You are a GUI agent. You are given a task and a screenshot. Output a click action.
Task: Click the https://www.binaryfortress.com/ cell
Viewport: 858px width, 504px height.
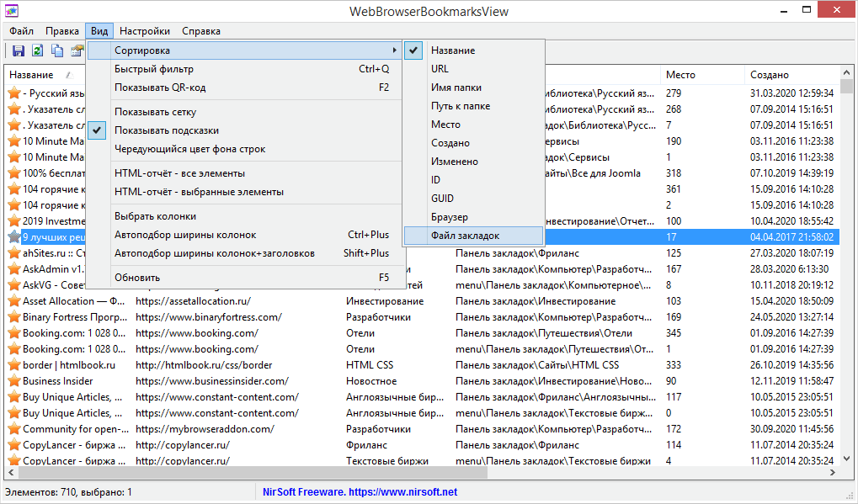coord(209,317)
